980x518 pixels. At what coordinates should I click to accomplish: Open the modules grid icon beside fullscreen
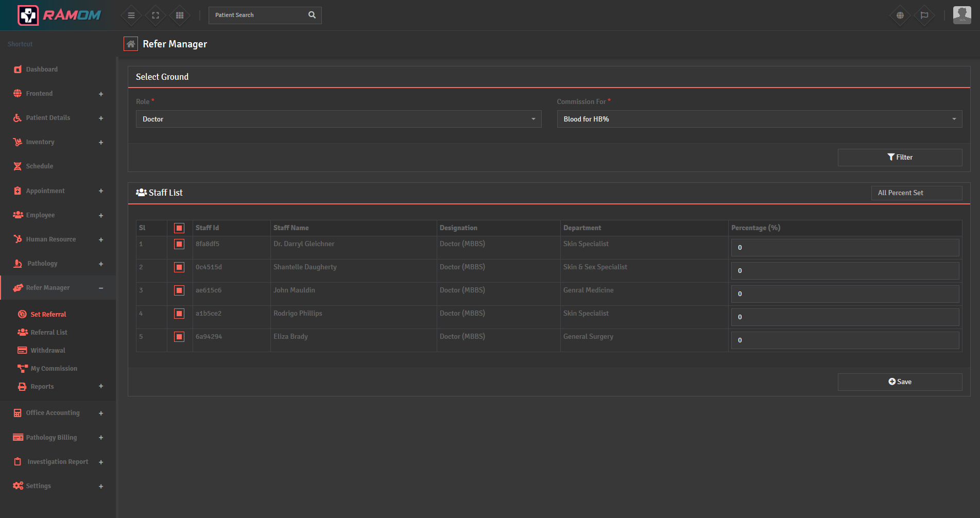coord(179,15)
